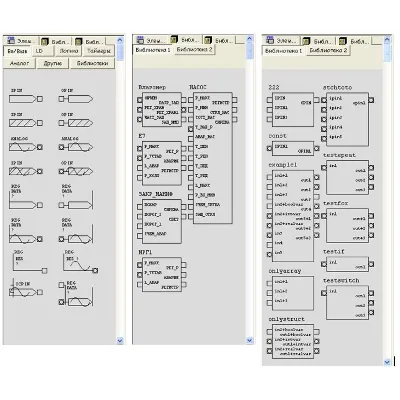Viewport: 400px width, 400px height.
Task: Pick the 222 block with three inputs
Action: (x=293, y=110)
